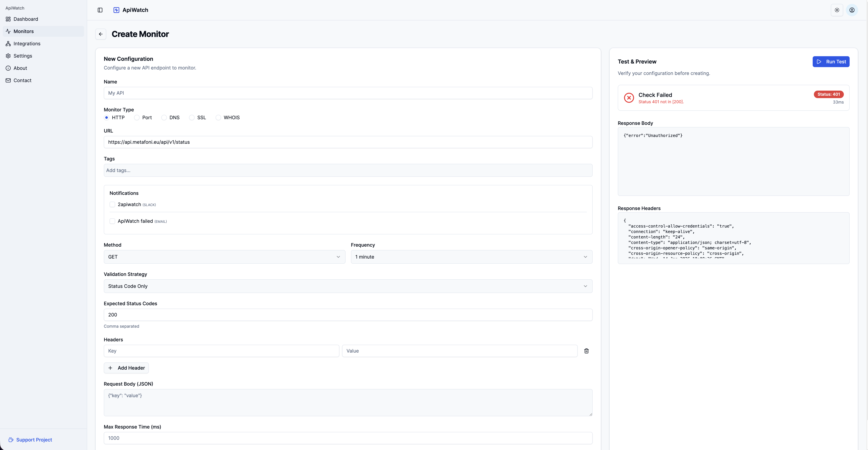Select the SSL monitor type radio
This screenshot has height=450, width=868.
pos(192,117)
